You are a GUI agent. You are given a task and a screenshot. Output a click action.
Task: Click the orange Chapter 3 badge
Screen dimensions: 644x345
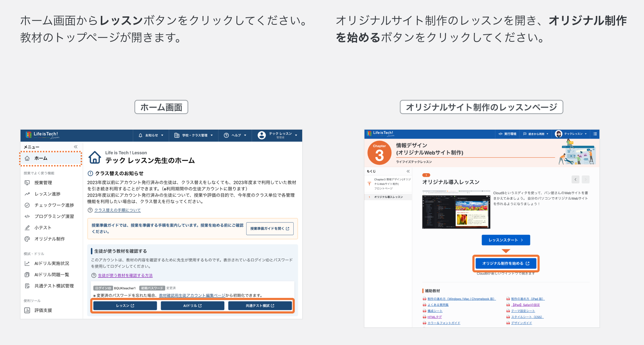click(379, 153)
